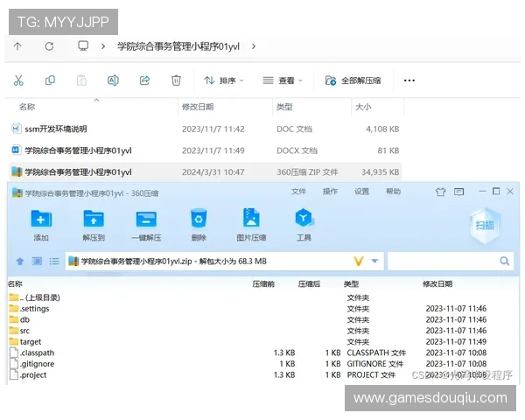Select the 学院综合事务管理小程序01yvl ZIP file row
Screen dimensions: 525x420
click(205, 172)
